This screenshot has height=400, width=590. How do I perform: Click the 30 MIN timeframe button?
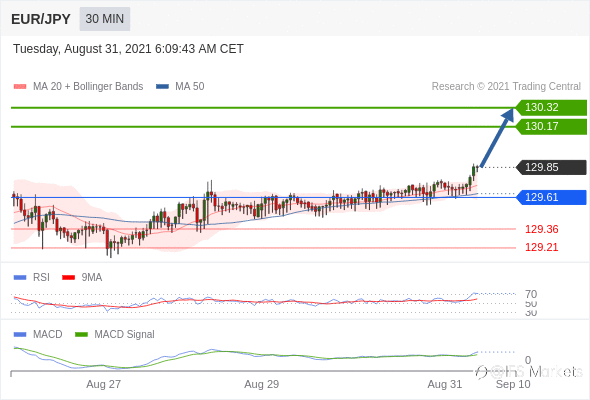click(105, 19)
